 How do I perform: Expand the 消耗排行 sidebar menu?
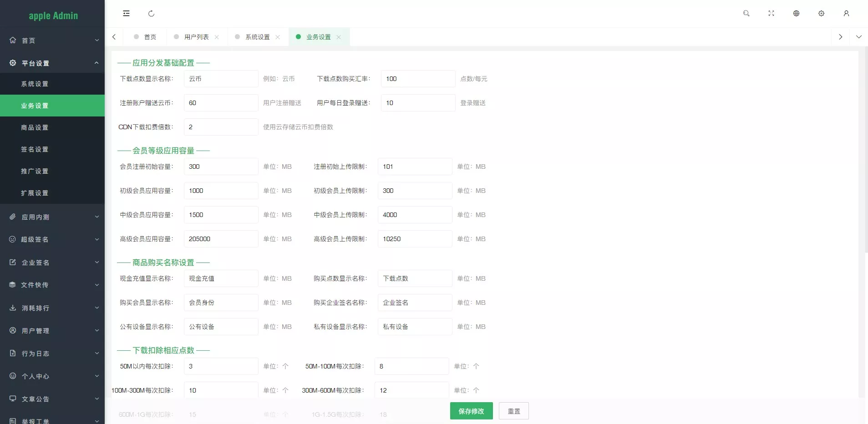pos(96,308)
